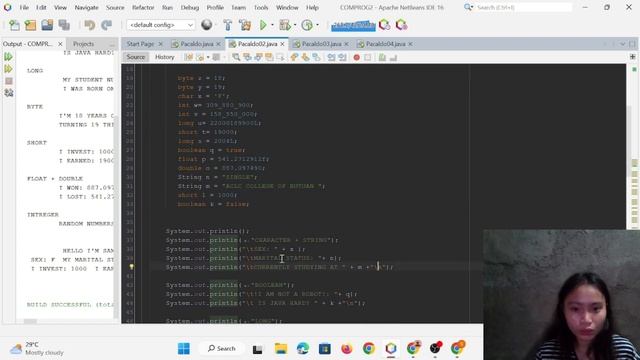Click the globe browser icon in the toolbar

pos(207,25)
